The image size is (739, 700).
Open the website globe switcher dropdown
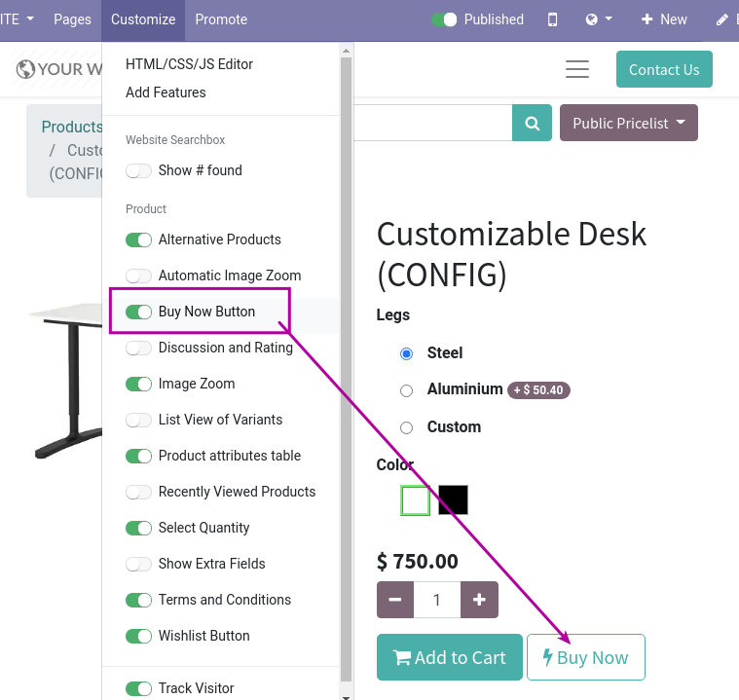(x=599, y=19)
